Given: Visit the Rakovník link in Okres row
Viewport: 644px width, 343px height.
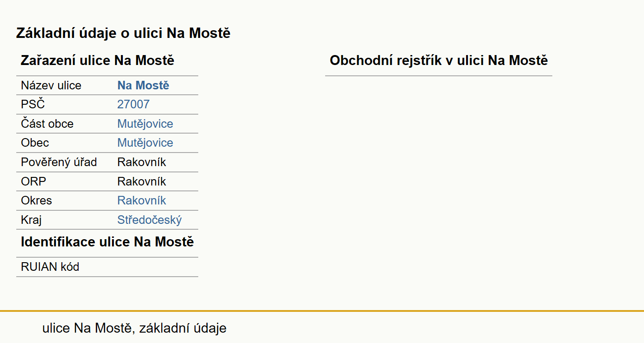Looking at the screenshot, I should (x=142, y=200).
